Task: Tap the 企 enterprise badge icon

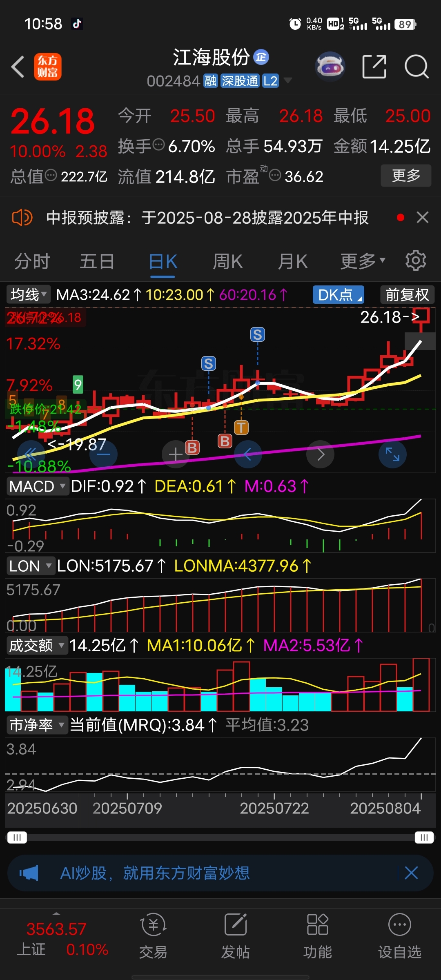Action: [261, 57]
